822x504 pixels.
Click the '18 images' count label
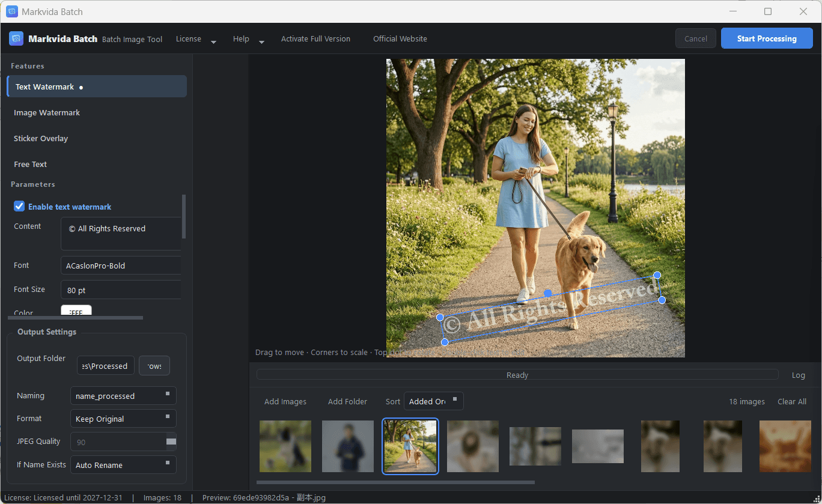(x=747, y=401)
